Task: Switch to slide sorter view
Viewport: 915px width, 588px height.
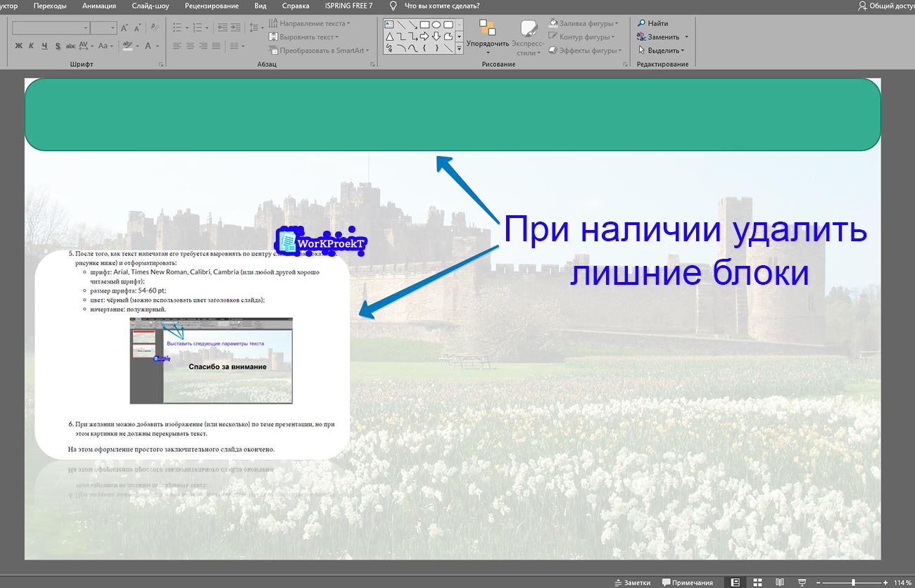Action: pos(757,582)
